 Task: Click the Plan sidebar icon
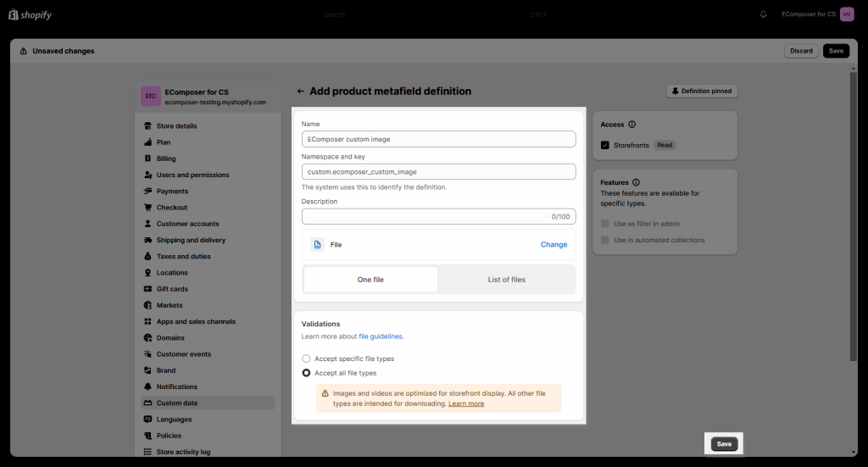[x=147, y=142]
